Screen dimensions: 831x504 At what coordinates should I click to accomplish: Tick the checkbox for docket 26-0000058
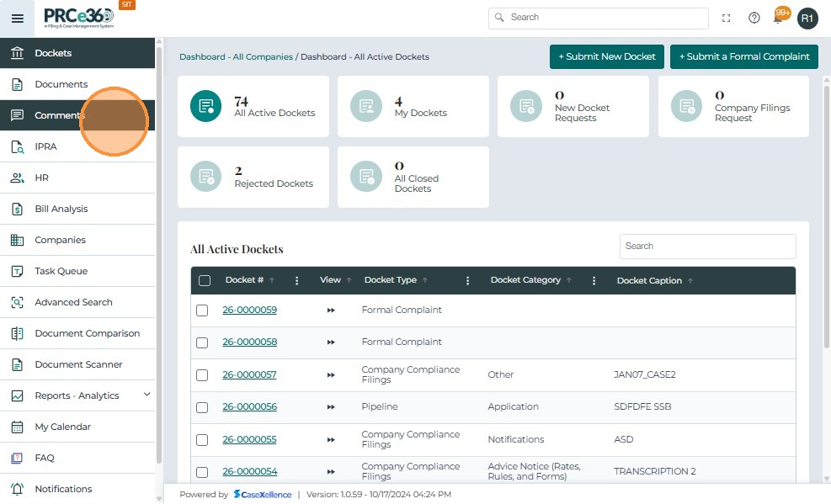tap(202, 342)
